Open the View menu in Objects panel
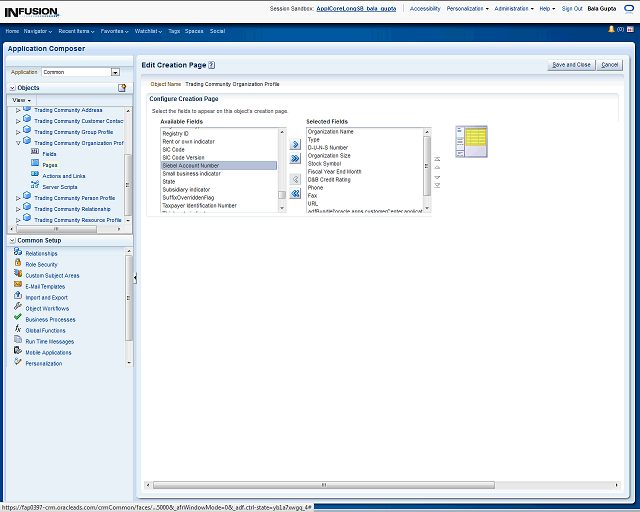The width and height of the screenshot is (640, 512). 22,100
